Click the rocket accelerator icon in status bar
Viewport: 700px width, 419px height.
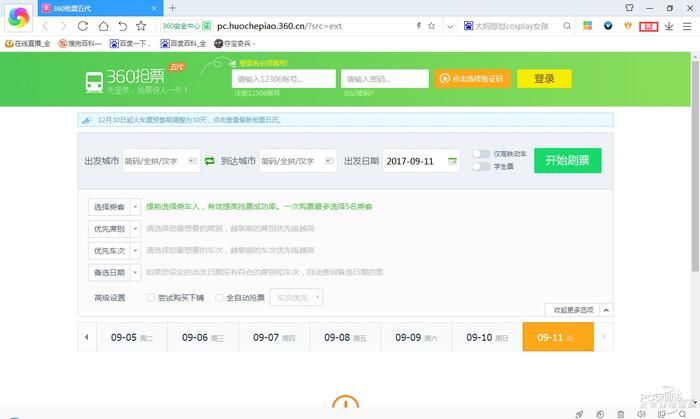coord(579,415)
